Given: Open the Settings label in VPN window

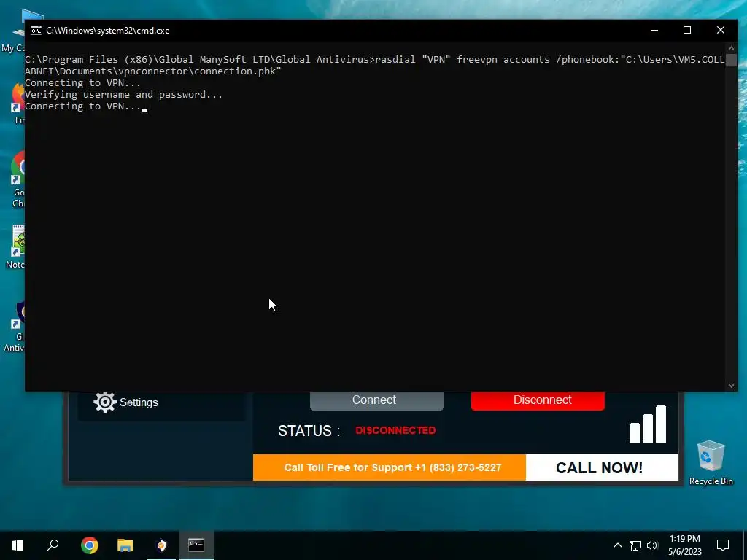Looking at the screenshot, I should (139, 402).
